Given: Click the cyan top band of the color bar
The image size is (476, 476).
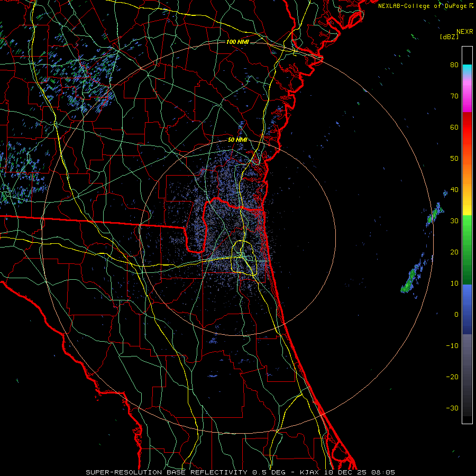Looking at the screenshot, I should pos(467,70).
